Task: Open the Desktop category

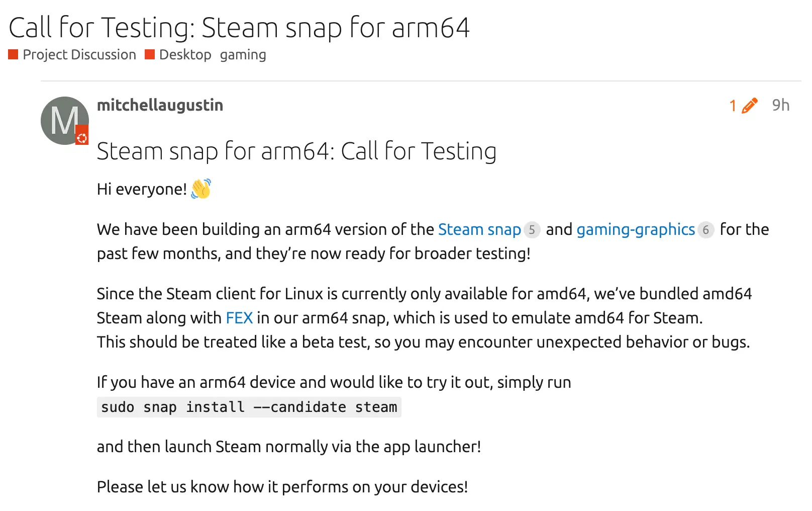Action: click(x=185, y=54)
